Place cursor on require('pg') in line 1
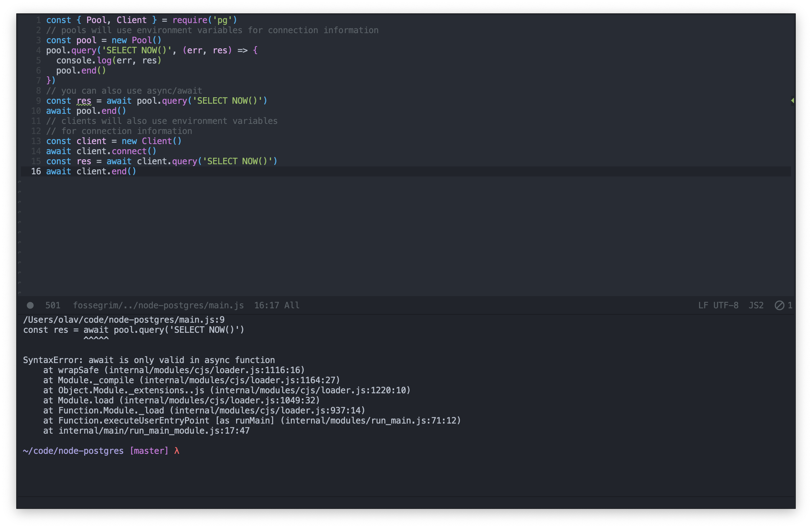 tap(204, 20)
